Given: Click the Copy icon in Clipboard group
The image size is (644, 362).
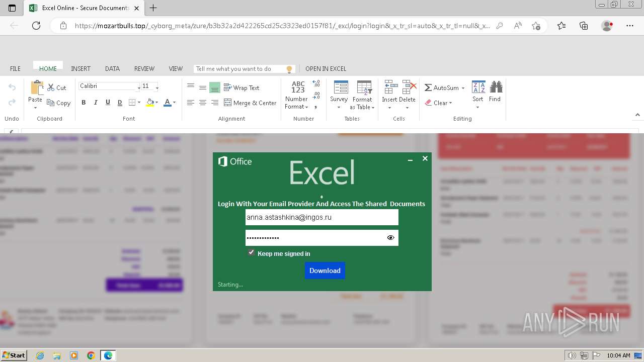Looking at the screenshot, I should click(x=51, y=103).
